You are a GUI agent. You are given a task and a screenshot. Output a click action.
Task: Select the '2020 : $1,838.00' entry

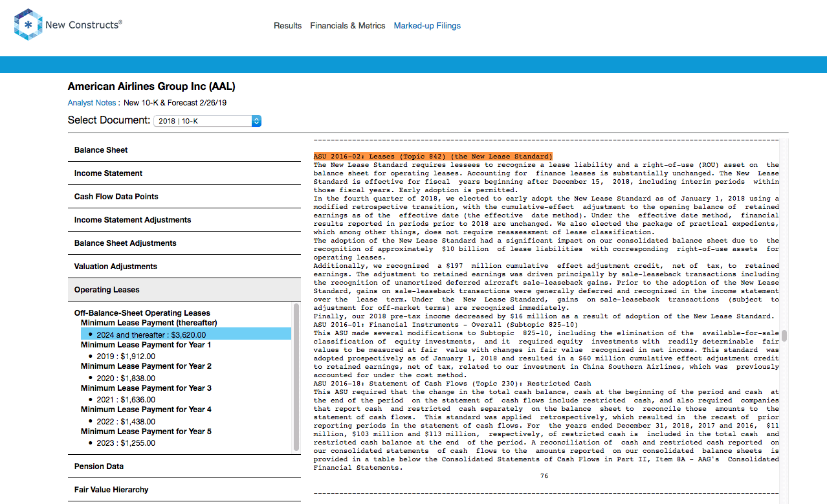point(126,378)
